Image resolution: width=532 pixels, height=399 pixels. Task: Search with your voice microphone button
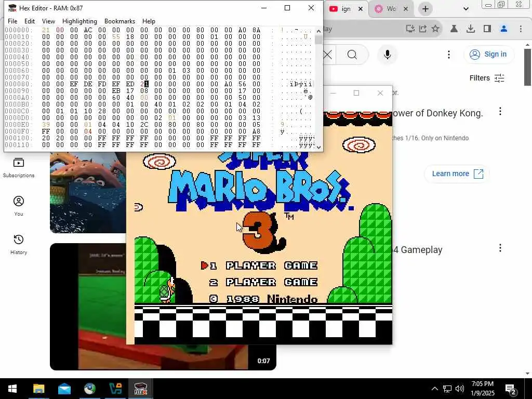coord(388,55)
